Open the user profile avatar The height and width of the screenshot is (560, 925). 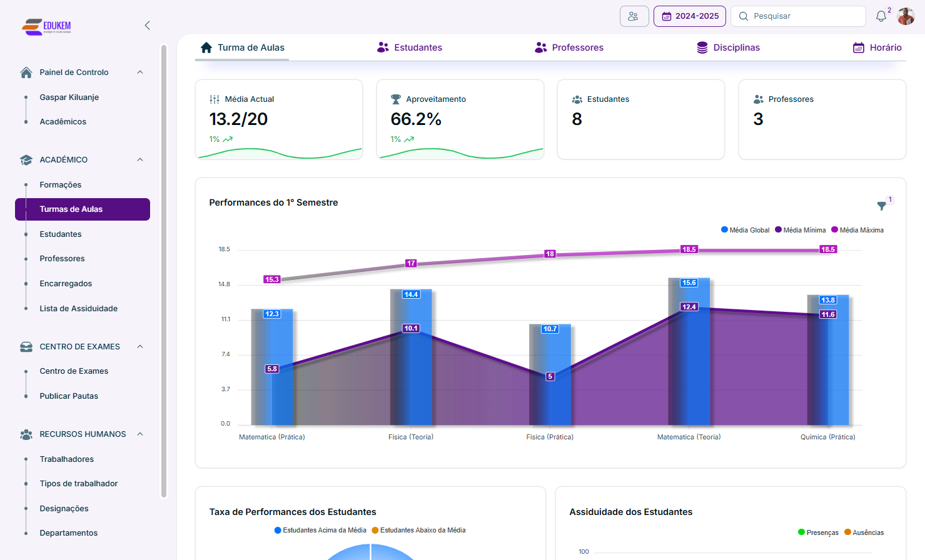tap(906, 16)
